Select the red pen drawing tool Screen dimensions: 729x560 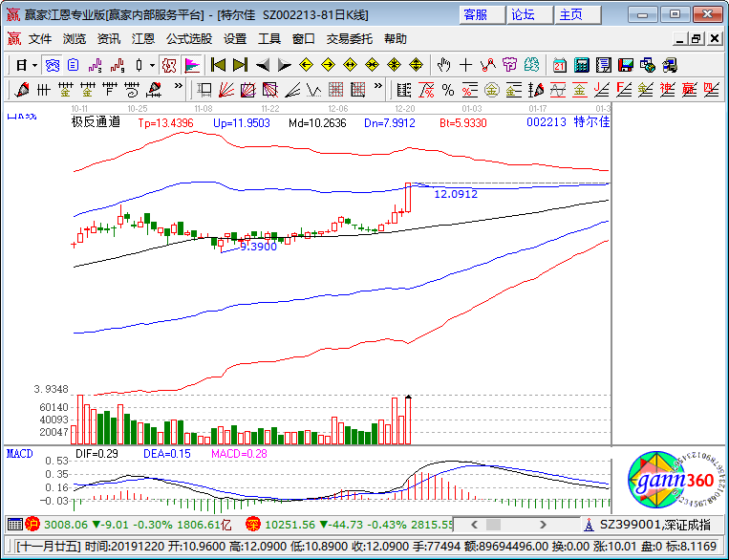pos(21,90)
